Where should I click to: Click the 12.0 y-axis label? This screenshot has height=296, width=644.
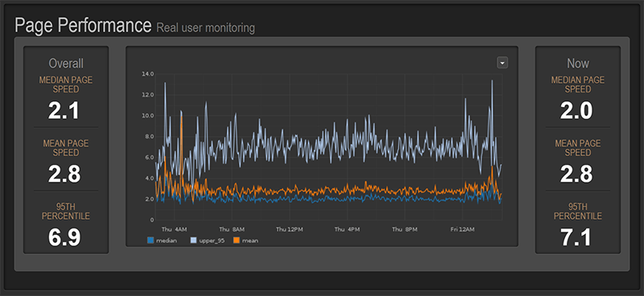pos(147,95)
